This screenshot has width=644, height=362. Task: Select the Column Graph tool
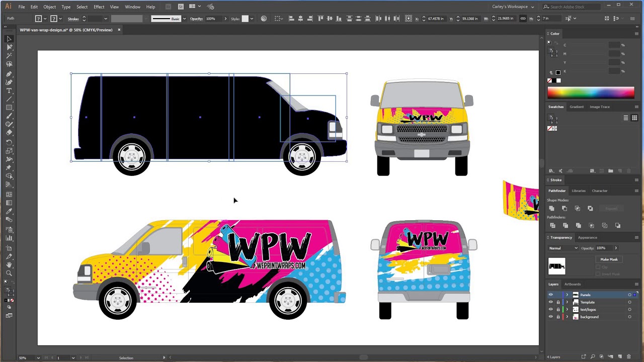click(9, 238)
